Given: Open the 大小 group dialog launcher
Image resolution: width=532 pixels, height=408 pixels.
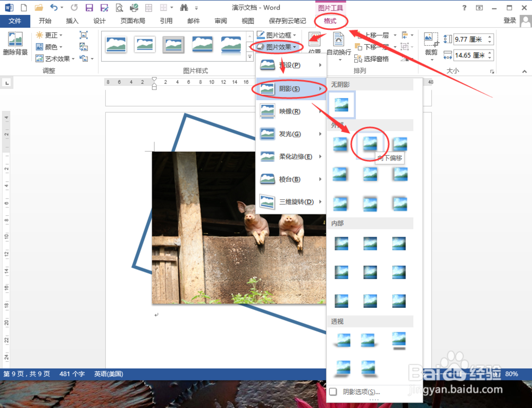Looking at the screenshot, I should (x=492, y=71).
